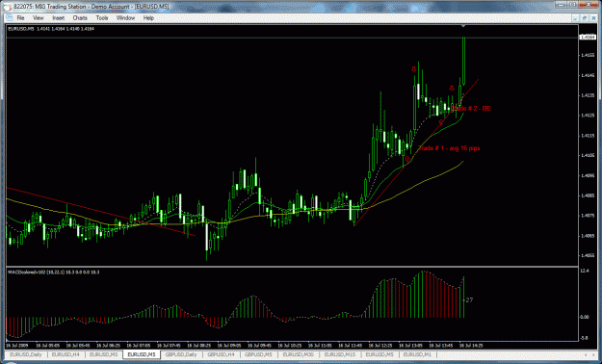602x364 pixels.
Task: Click the EURUSD,M5 price header text
Action: (x=51, y=29)
